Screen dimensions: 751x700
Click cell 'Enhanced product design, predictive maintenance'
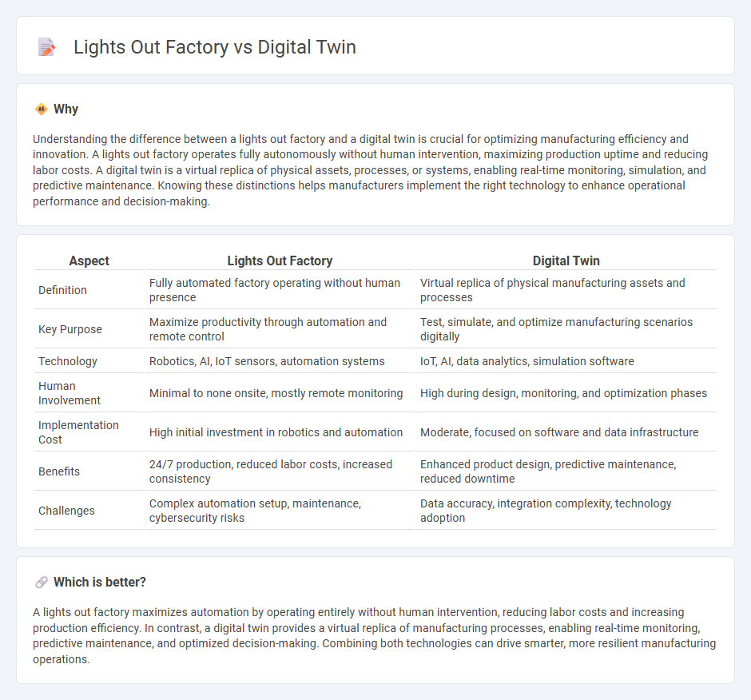click(x=566, y=471)
